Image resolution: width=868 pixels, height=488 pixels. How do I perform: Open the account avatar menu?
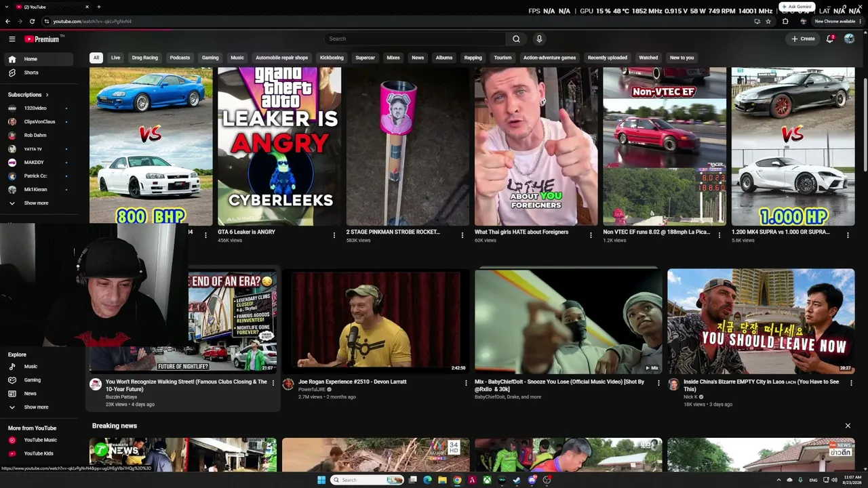click(849, 39)
